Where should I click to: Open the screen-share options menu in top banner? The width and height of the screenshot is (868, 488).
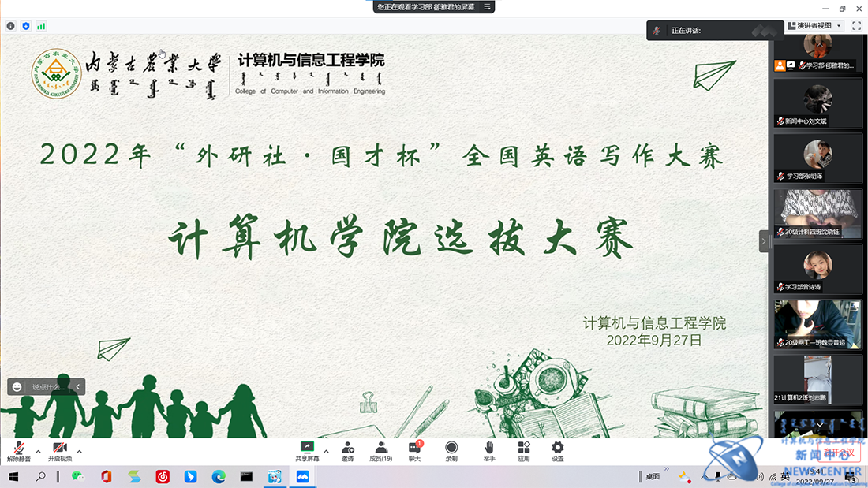coord(488,6)
